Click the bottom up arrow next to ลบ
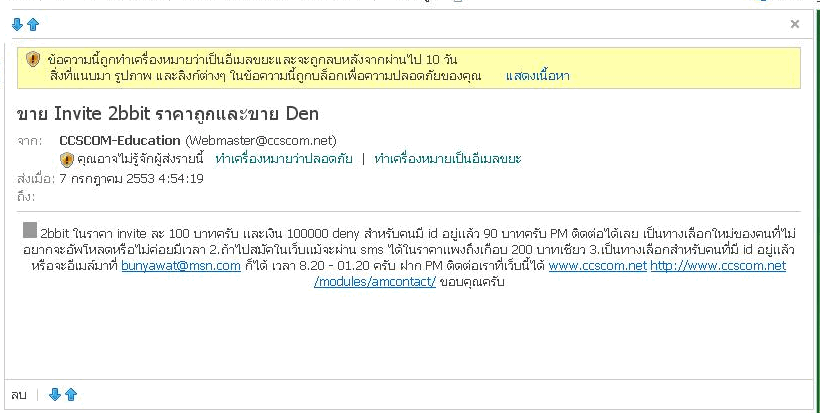The height and width of the screenshot is (413, 820). coord(71,394)
